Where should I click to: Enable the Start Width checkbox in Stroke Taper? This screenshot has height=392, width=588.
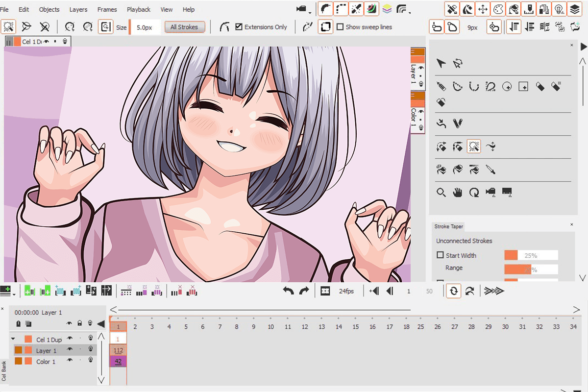point(440,255)
